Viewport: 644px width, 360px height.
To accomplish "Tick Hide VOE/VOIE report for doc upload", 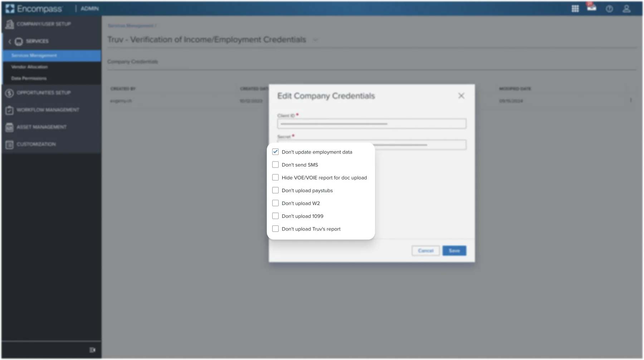I will click(275, 177).
